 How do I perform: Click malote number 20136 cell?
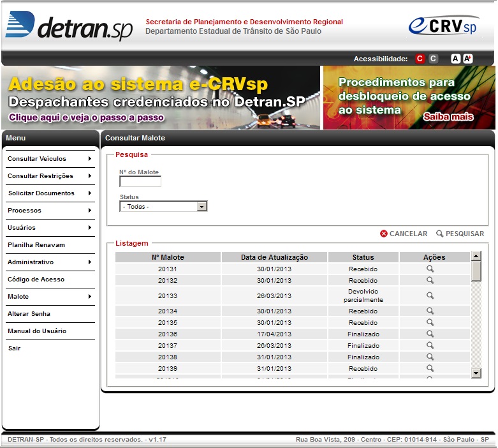pyautogui.click(x=168, y=334)
